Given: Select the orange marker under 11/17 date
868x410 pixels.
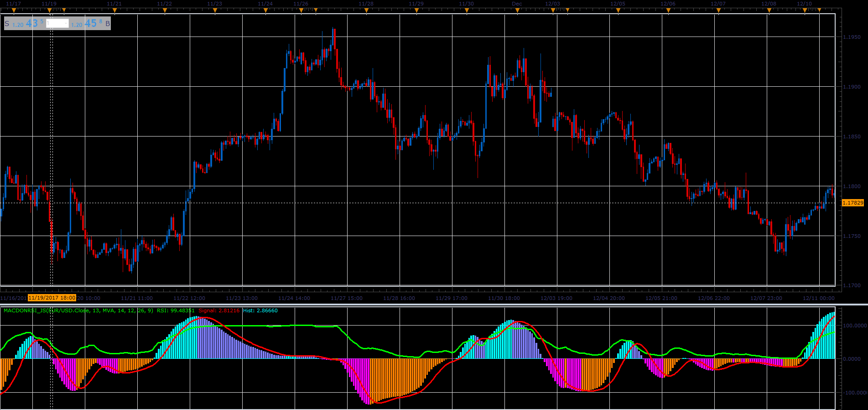Looking at the screenshot, I should (14, 10).
